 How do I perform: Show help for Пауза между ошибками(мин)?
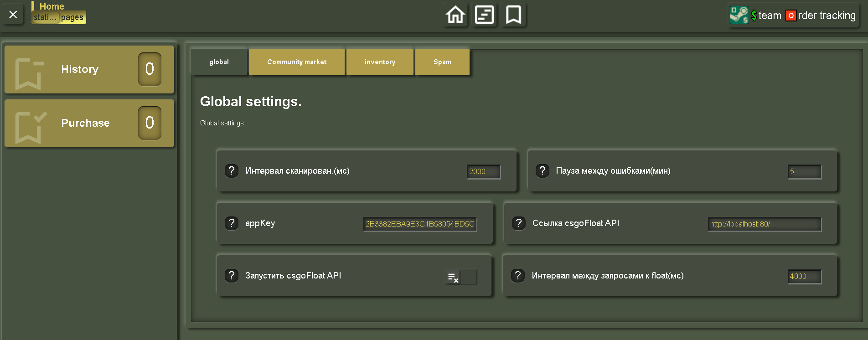542,171
